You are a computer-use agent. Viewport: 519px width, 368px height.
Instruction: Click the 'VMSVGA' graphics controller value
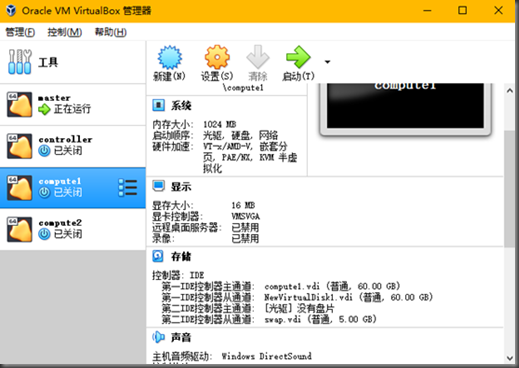(246, 217)
